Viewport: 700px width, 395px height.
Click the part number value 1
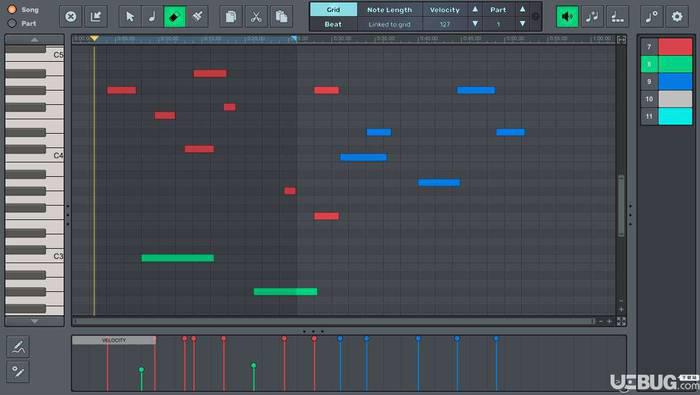(x=498, y=24)
